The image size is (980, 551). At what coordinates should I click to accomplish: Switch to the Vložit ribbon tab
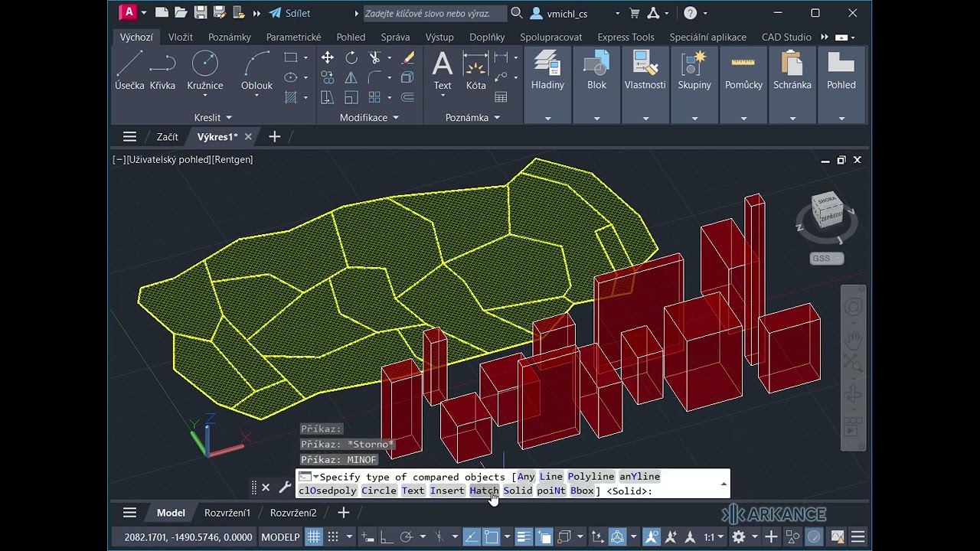(x=181, y=37)
